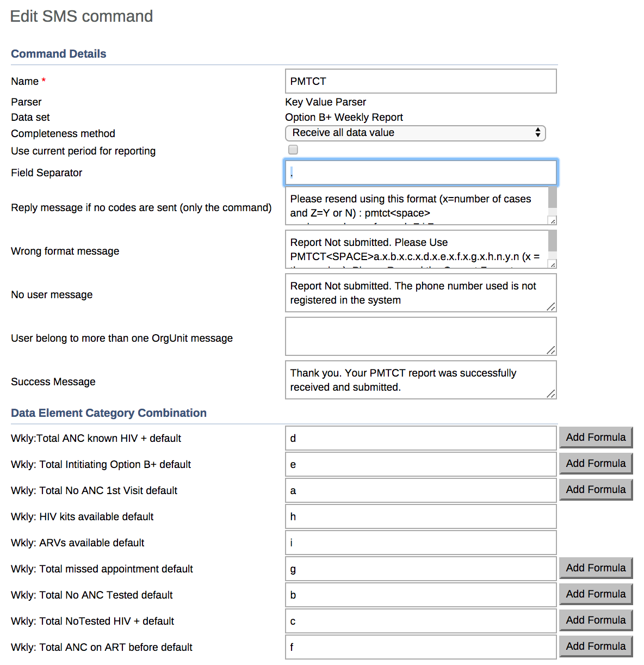Grab resize handle of Success Message box
644x665 pixels.
pos(551,393)
